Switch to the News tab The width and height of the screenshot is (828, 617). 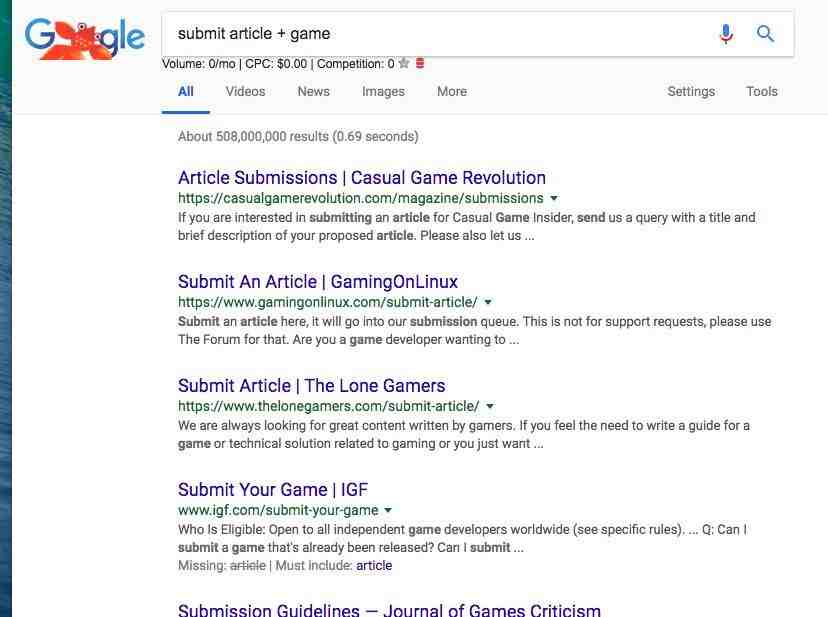[x=313, y=91]
